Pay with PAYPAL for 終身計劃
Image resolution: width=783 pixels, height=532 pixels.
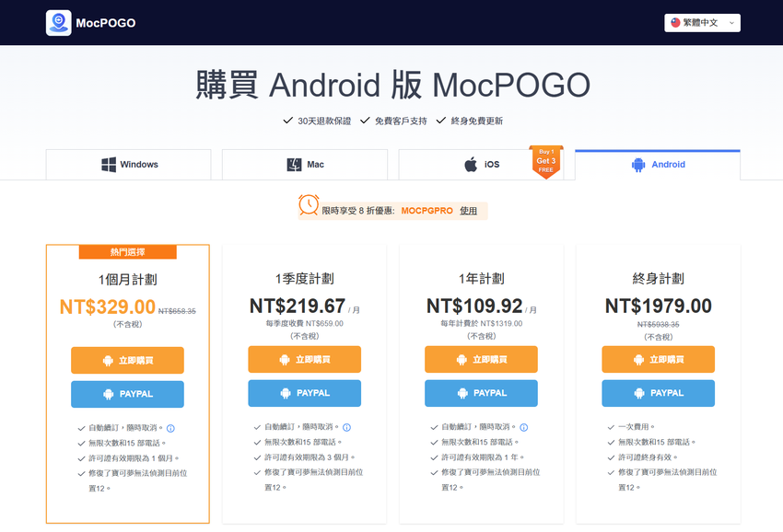tap(658, 393)
